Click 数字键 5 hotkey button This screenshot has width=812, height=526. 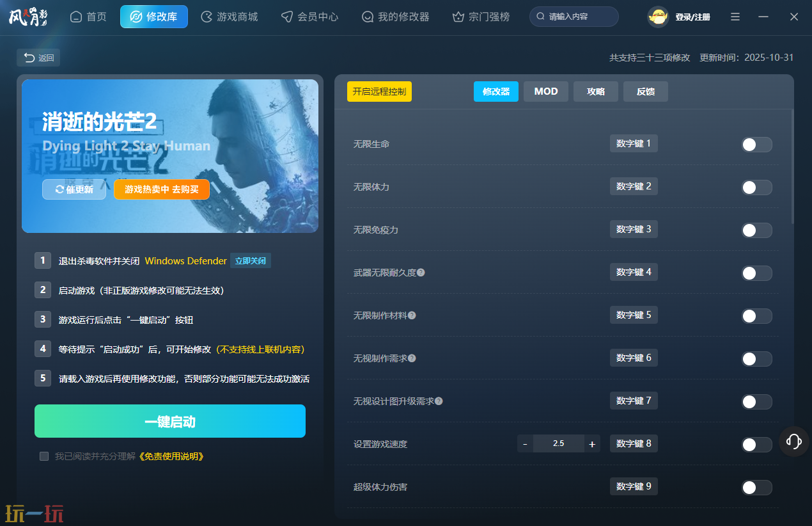click(634, 315)
